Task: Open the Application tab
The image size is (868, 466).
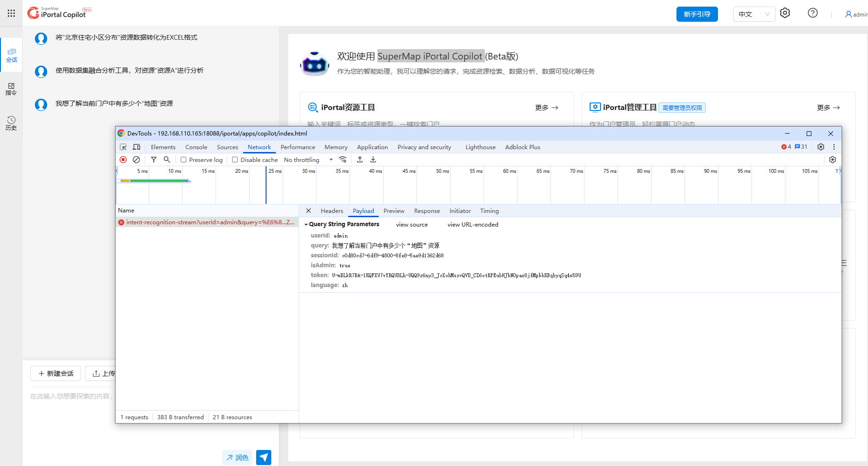Action: click(x=372, y=147)
